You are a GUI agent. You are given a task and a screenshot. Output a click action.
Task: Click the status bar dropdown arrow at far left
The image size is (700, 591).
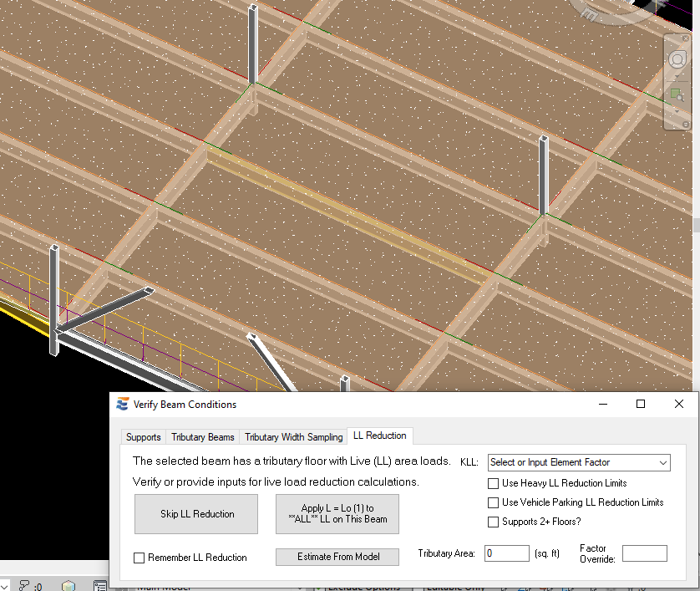point(4,586)
